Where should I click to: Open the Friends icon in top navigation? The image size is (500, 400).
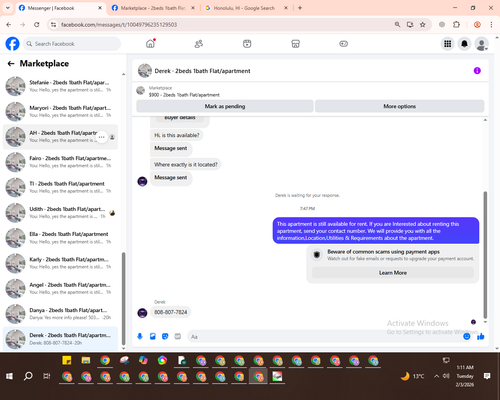[199, 44]
